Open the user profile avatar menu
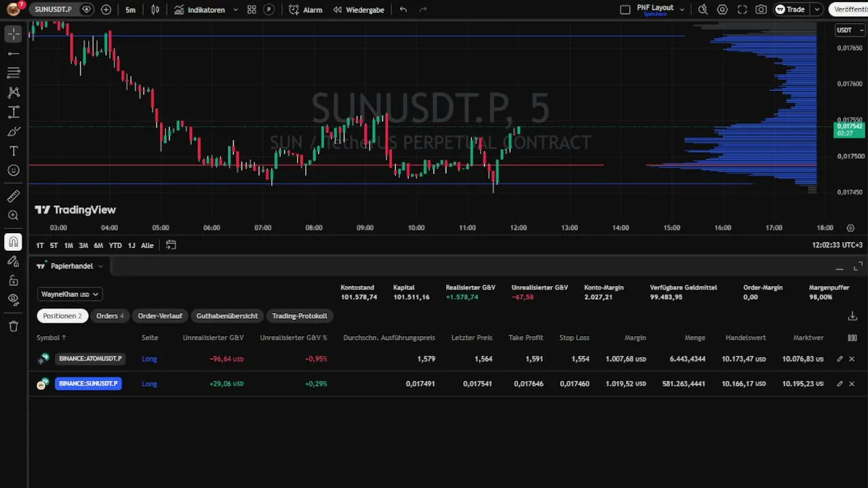This screenshot has width=868, height=488. (13, 9)
